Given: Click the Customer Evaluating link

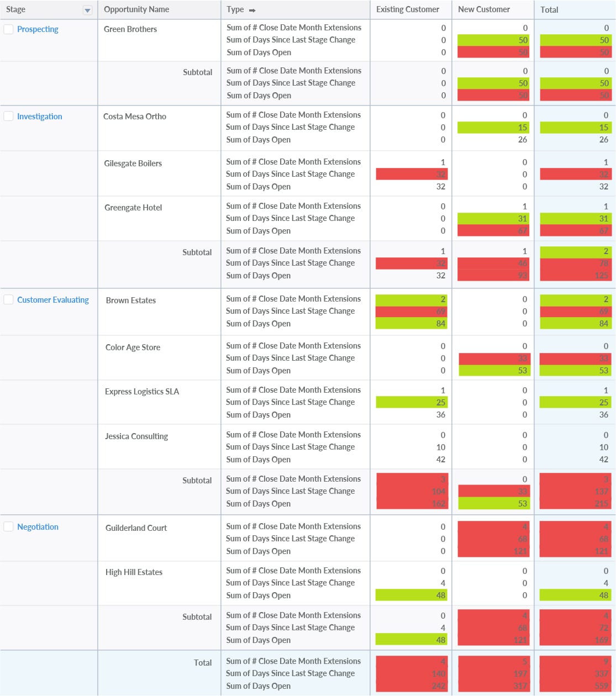Looking at the screenshot, I should [53, 300].
